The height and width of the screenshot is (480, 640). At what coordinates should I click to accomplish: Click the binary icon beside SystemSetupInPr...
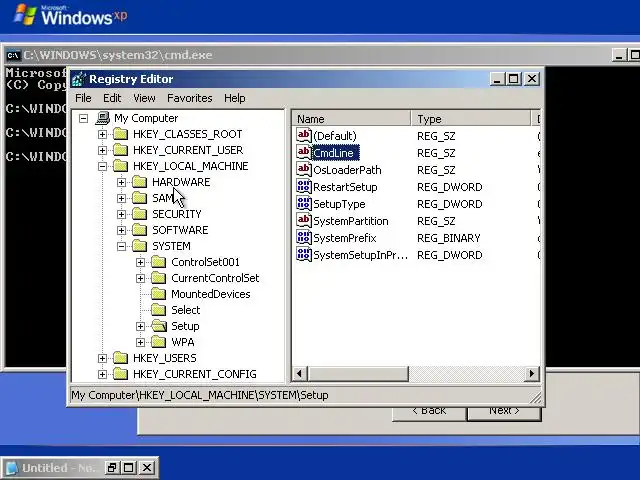304,254
